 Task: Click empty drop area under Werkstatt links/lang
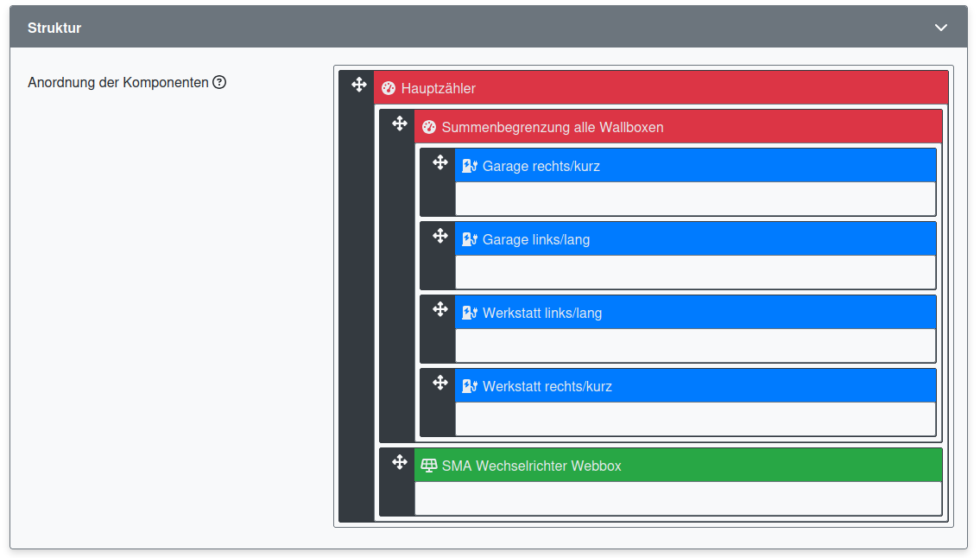(x=695, y=346)
